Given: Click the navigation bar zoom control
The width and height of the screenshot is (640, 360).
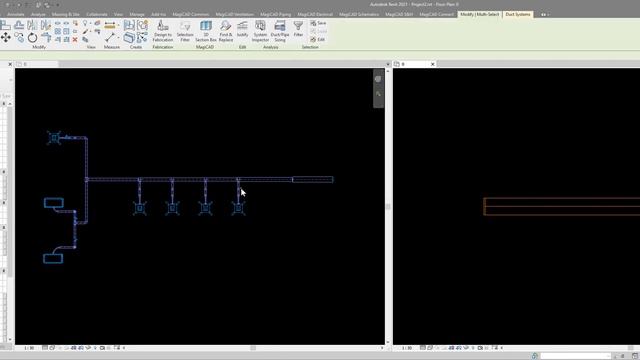Looking at the screenshot, I should coord(378,94).
